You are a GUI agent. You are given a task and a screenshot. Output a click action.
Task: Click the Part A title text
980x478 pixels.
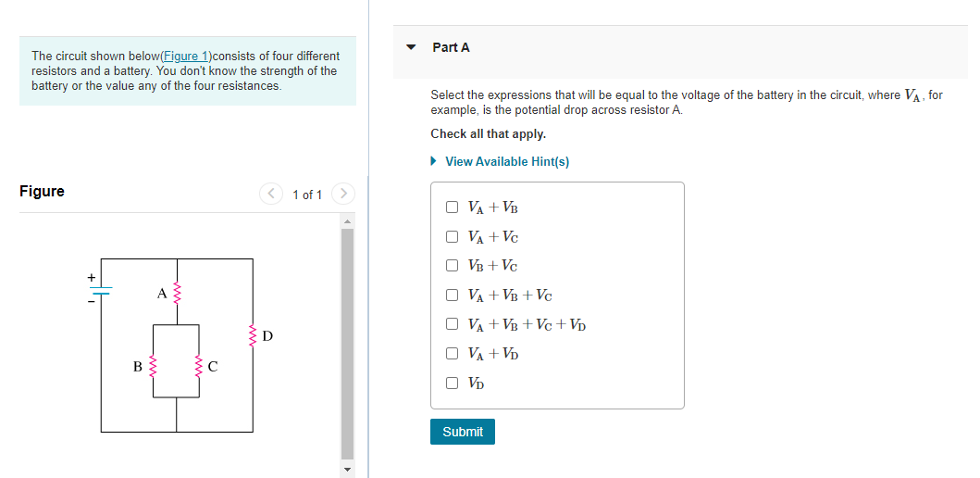(x=451, y=47)
